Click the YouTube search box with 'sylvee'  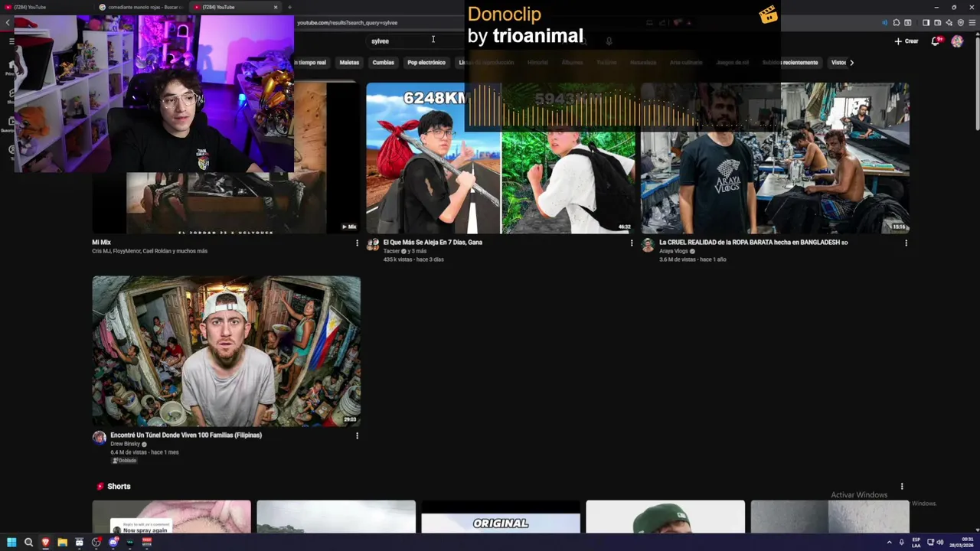[x=413, y=41]
